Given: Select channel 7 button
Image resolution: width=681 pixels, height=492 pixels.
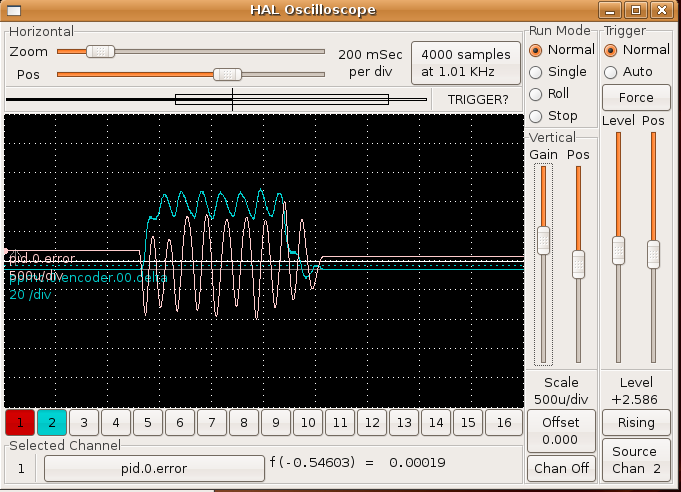Looking at the screenshot, I should [x=212, y=423].
